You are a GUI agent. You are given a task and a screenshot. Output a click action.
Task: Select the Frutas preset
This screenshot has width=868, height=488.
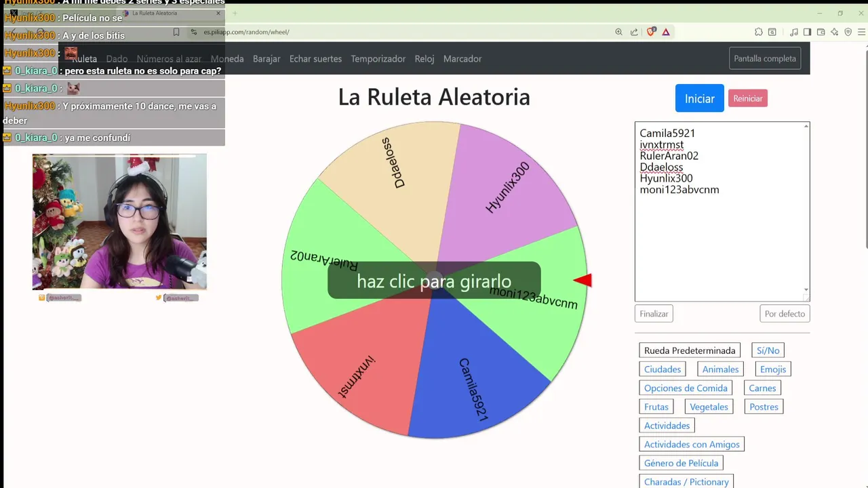tap(656, 407)
